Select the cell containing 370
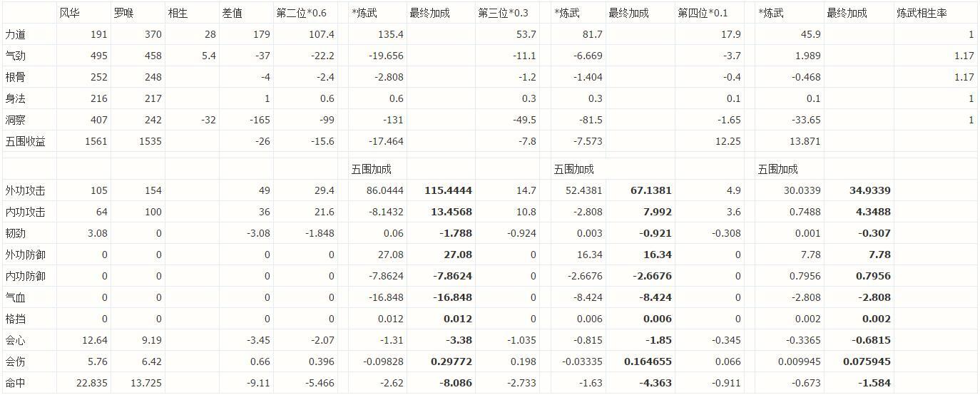Viewport: 980px width, 395px height. [x=153, y=34]
